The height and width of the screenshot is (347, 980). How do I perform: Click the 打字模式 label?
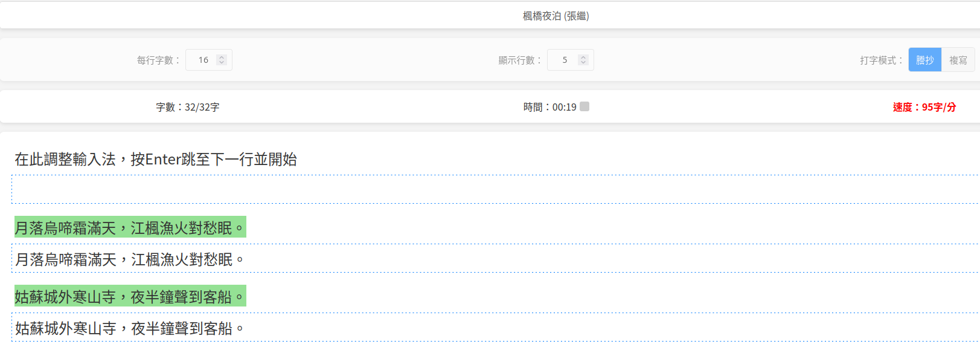(x=880, y=60)
